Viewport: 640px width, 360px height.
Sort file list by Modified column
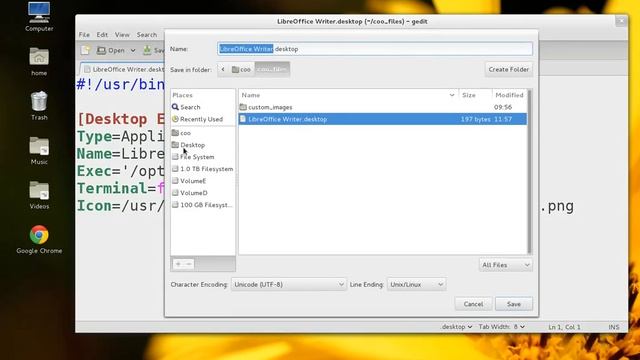(x=509, y=95)
